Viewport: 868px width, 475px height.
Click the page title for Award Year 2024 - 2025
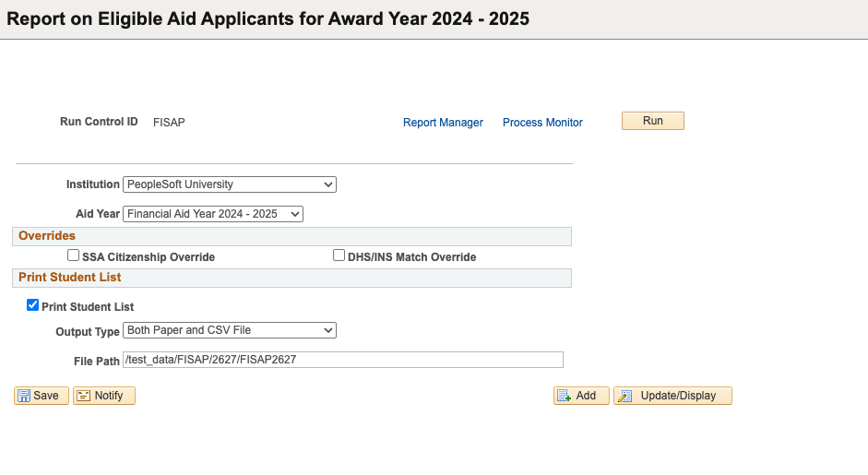(268, 18)
